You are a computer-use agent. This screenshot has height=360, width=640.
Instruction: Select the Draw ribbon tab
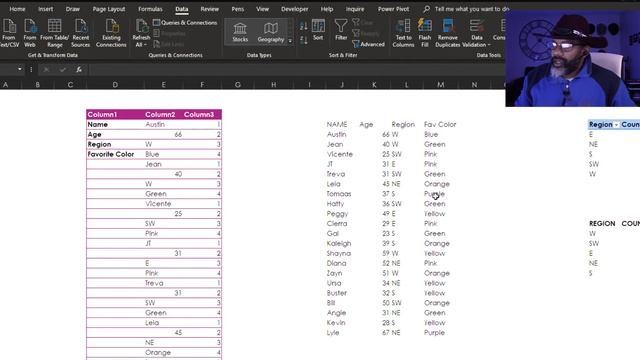tap(73, 9)
